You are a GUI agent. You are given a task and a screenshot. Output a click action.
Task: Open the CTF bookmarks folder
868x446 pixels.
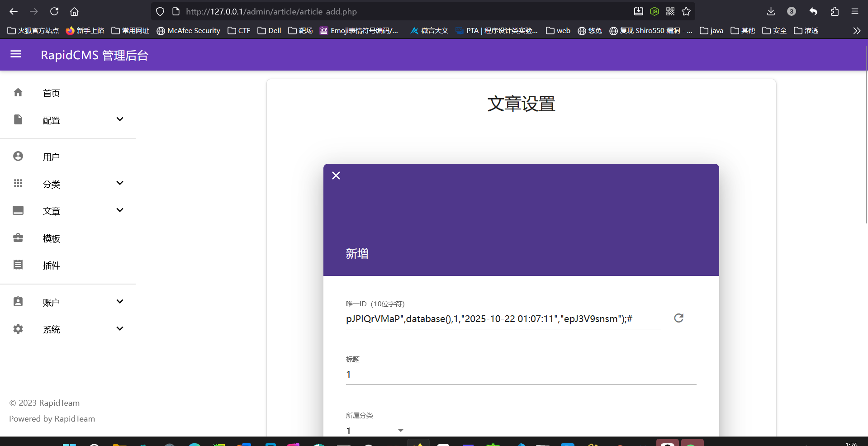click(239, 30)
